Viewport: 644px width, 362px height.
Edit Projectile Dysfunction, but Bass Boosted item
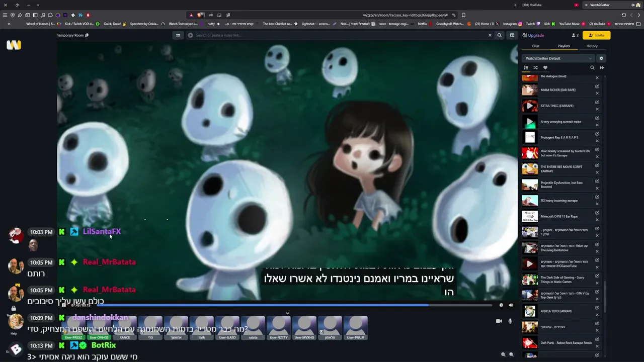[x=597, y=182]
